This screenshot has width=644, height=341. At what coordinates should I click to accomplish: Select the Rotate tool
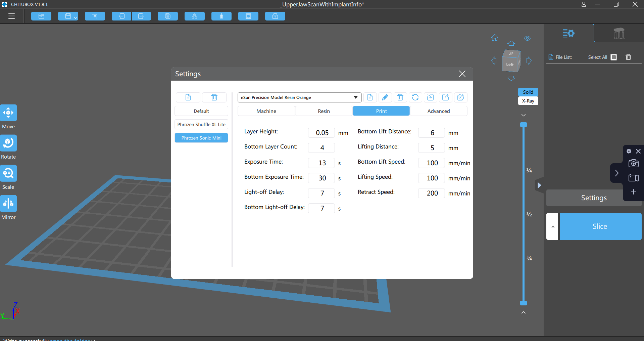tap(8, 143)
